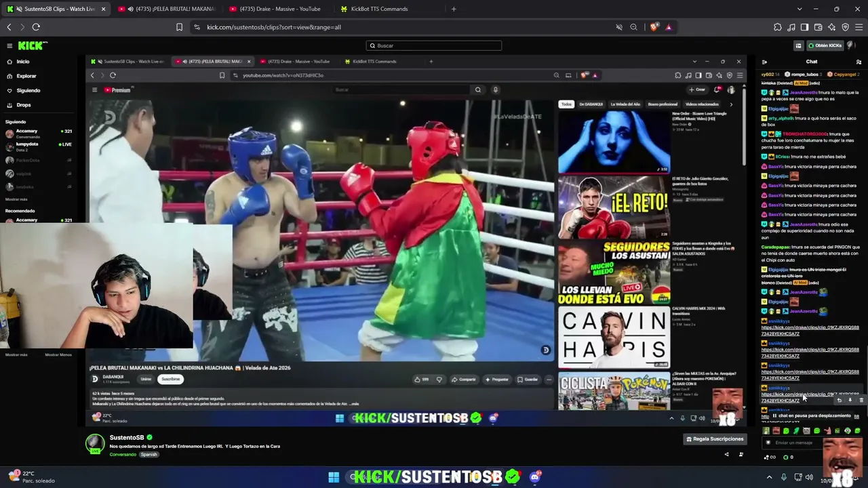The height and width of the screenshot is (488, 868).
Task: Switch to the PELEA BRUTAL YouTube tab
Action: (167, 9)
